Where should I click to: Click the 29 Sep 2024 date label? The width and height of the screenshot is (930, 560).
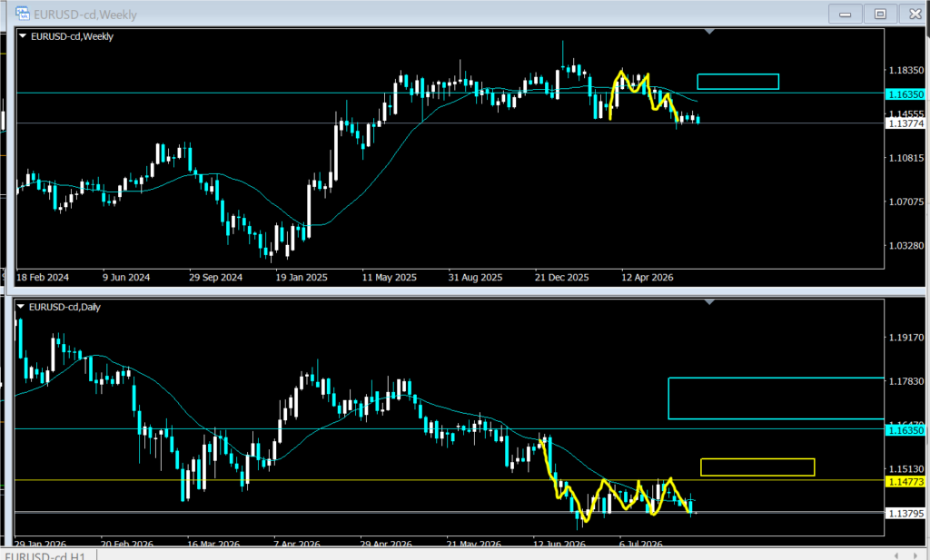coord(216,278)
